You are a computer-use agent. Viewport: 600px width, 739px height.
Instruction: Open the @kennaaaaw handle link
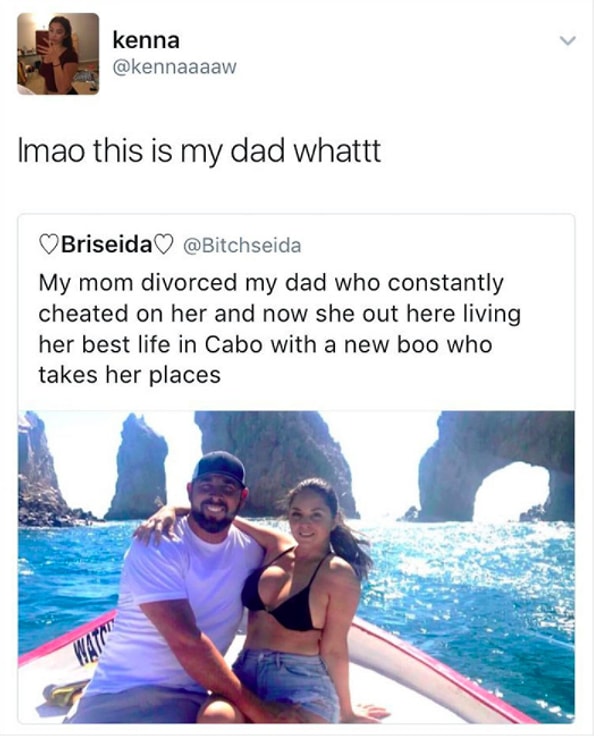point(174,69)
